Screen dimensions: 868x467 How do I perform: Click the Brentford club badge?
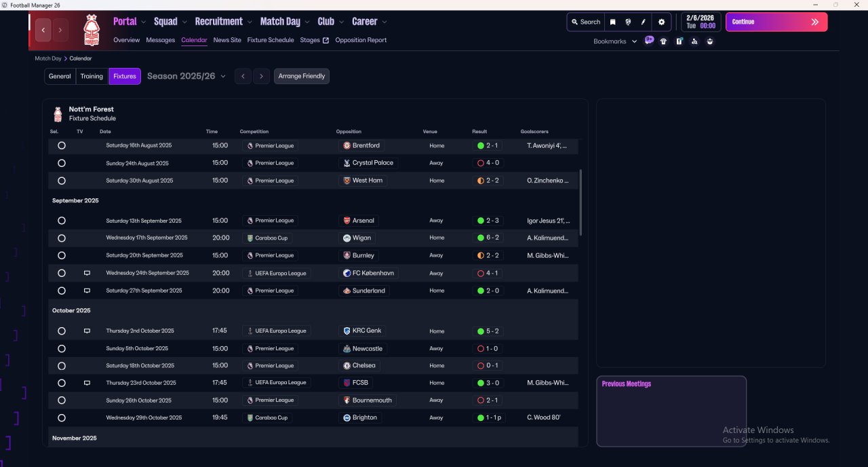347,145
